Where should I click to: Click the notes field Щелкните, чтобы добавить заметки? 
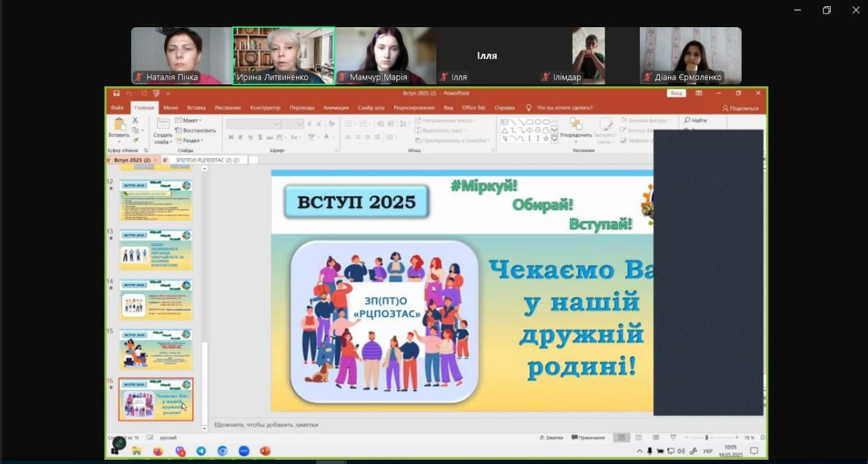coord(266,425)
